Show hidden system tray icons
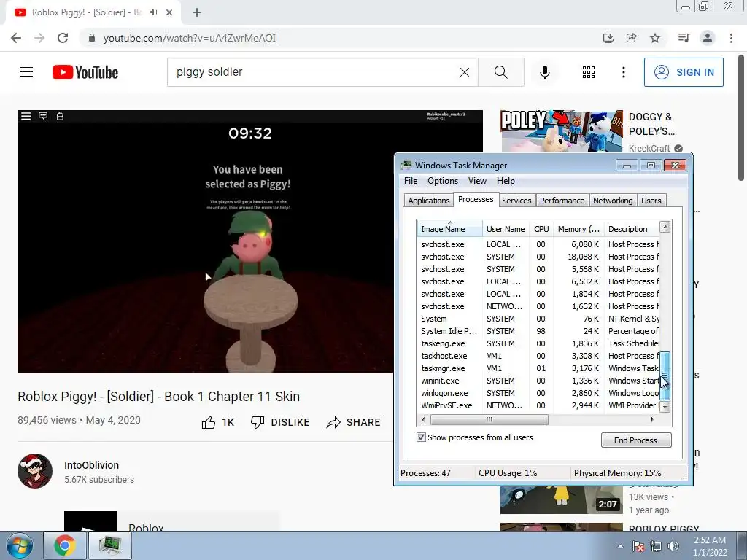This screenshot has width=747, height=560. point(620,546)
